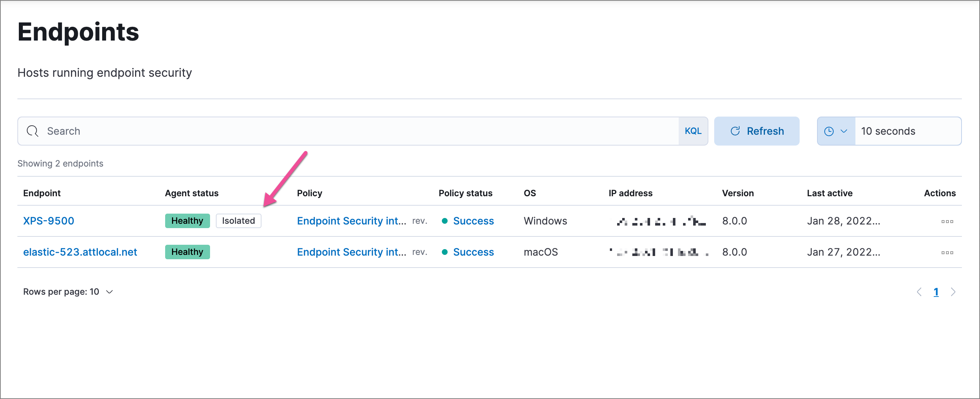Open actions menu for elastic-523.attlocal.net row
Image resolution: width=980 pixels, height=399 pixels.
click(947, 253)
